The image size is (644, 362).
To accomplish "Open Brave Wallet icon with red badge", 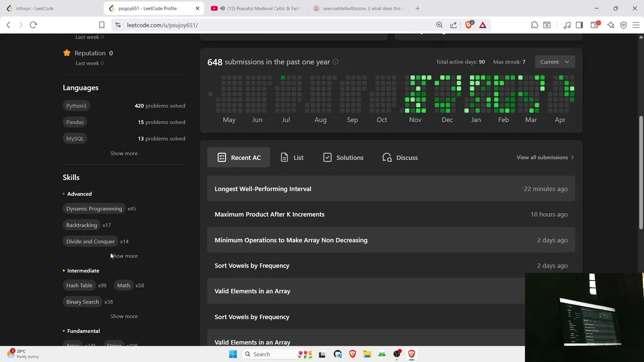I will click(595, 25).
